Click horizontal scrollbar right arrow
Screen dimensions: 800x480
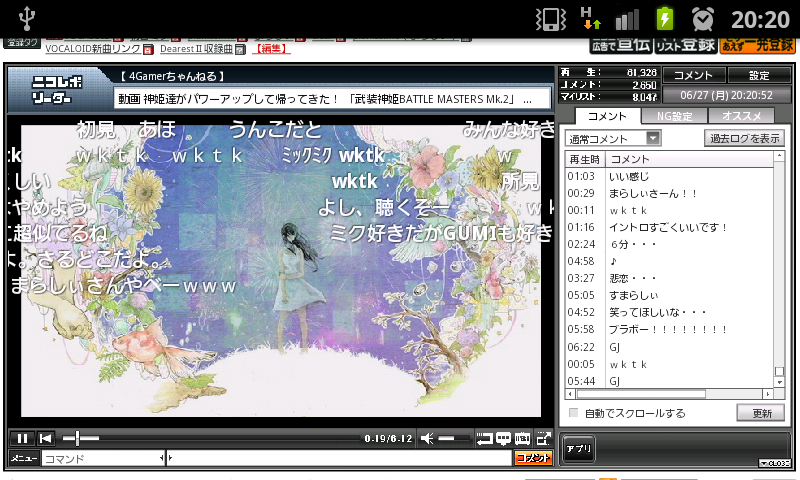click(767, 394)
